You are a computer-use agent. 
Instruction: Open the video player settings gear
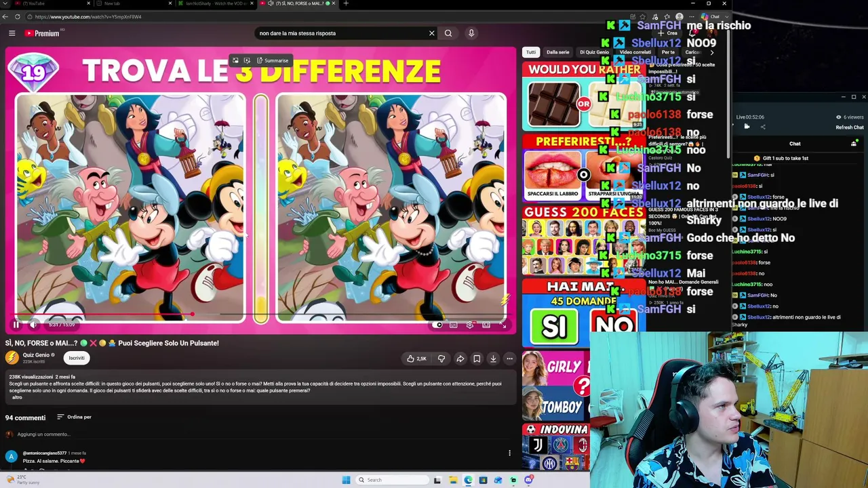click(470, 325)
